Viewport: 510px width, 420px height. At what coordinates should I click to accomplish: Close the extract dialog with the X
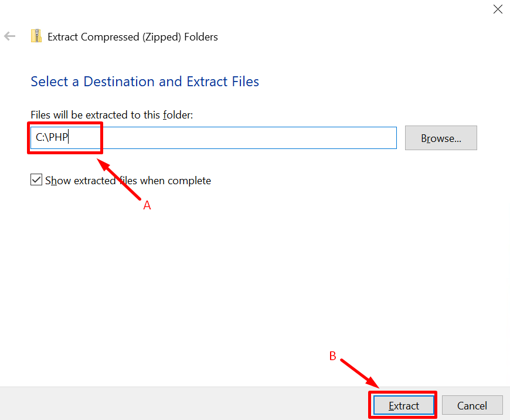498,9
